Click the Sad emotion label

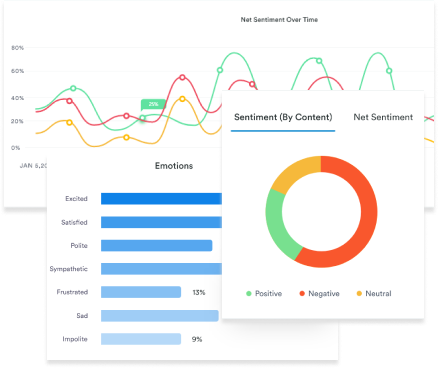82,316
